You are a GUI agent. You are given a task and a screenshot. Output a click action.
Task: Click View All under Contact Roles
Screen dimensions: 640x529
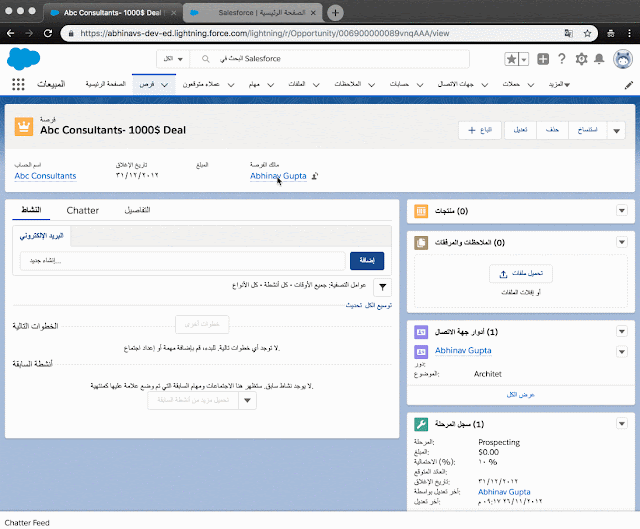coord(520,395)
